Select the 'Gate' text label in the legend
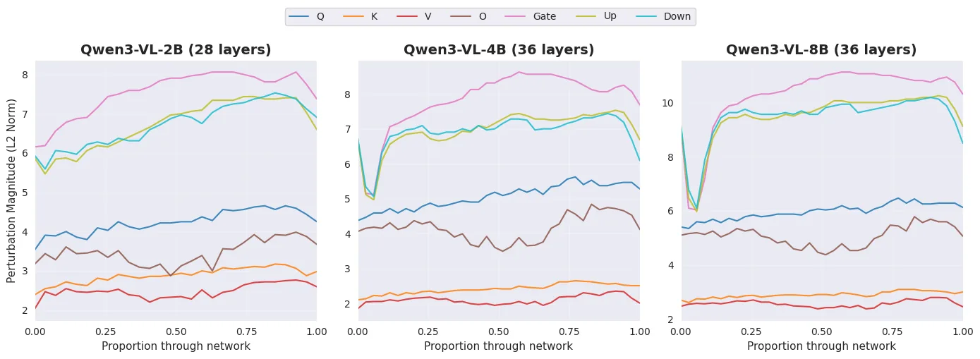 (544, 17)
